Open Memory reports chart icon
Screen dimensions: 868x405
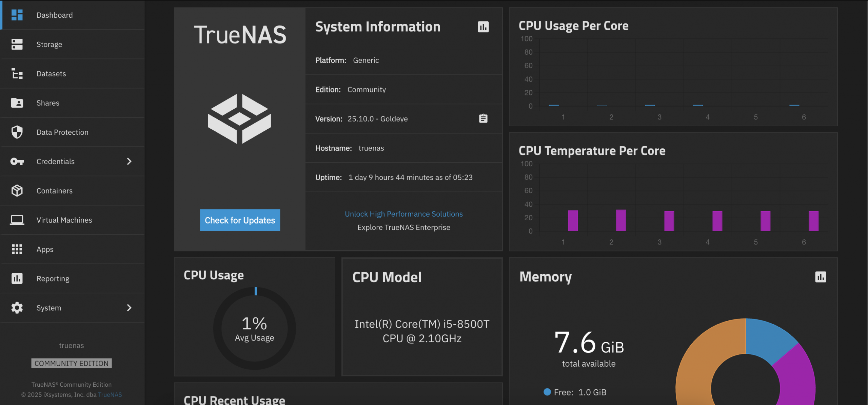tap(821, 277)
